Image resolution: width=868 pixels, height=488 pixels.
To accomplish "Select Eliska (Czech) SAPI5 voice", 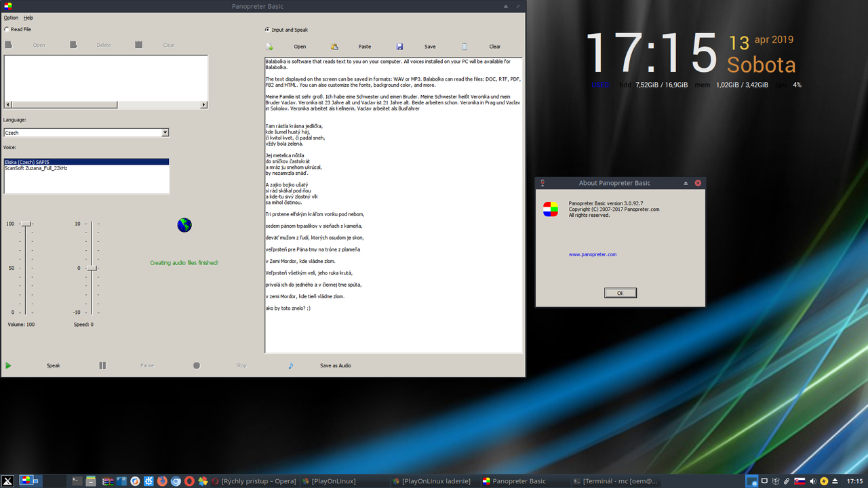I will [86, 162].
